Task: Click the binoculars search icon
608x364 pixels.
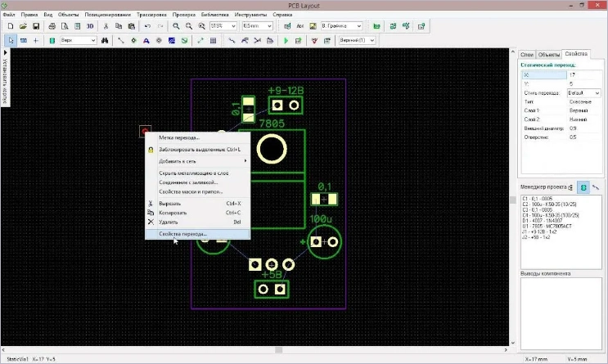Action: 106,40
